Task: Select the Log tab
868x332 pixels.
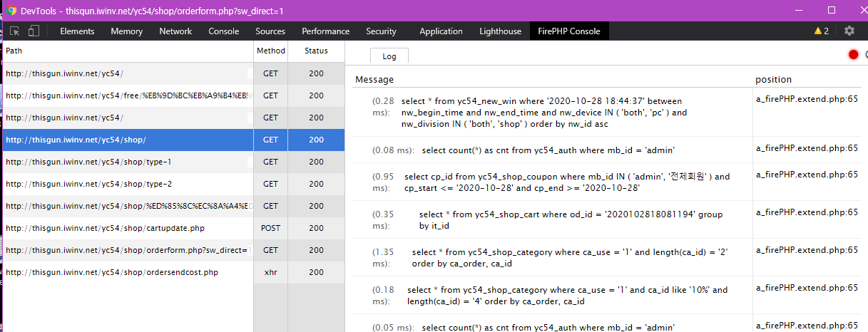Action: 389,56
